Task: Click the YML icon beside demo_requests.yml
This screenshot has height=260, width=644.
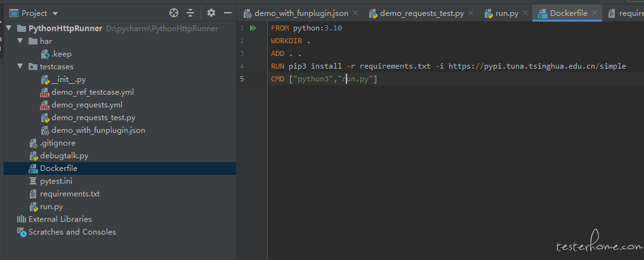Action: coord(44,105)
